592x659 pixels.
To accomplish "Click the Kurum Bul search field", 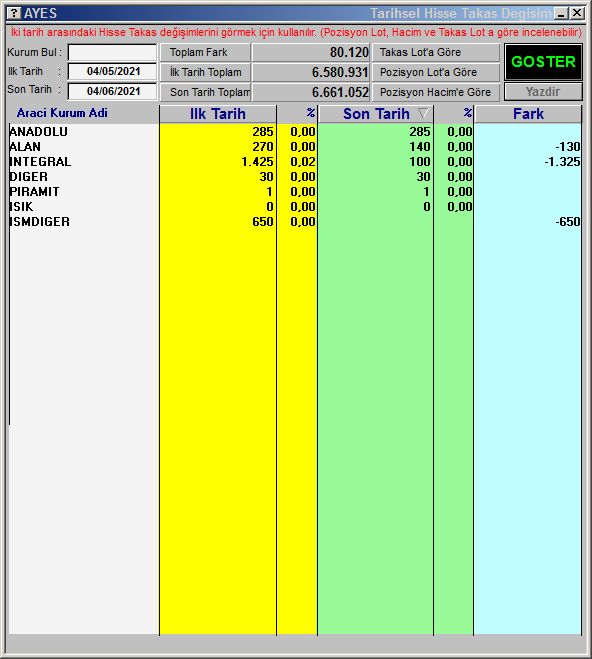I will click(112, 53).
